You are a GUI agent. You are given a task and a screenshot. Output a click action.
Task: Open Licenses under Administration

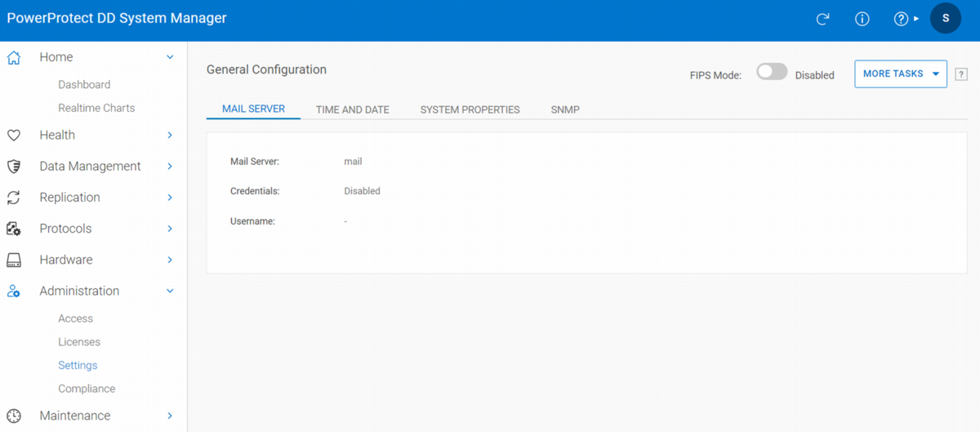pos(79,342)
